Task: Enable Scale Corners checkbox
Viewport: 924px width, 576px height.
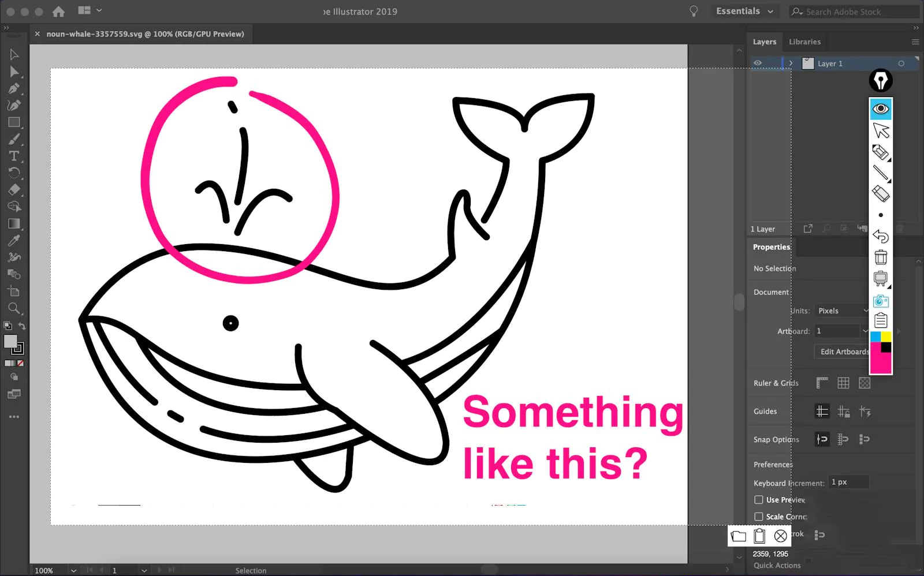Action: pyautogui.click(x=759, y=517)
